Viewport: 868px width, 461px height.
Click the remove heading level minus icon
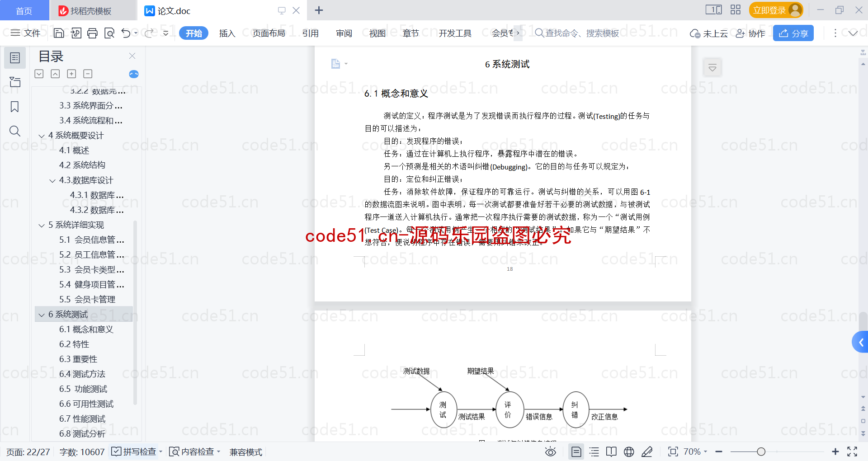pos(88,74)
